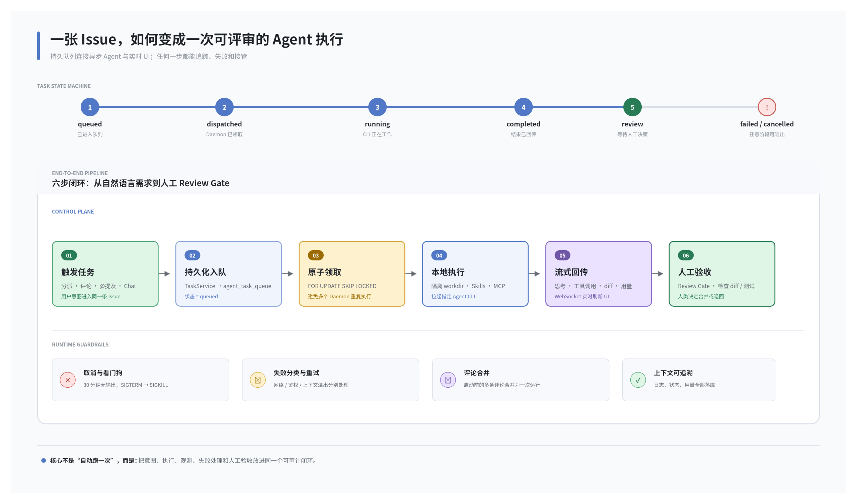This screenshot has width=857, height=504.
Task: Click the text Daemon 已领取
Action: click(224, 134)
